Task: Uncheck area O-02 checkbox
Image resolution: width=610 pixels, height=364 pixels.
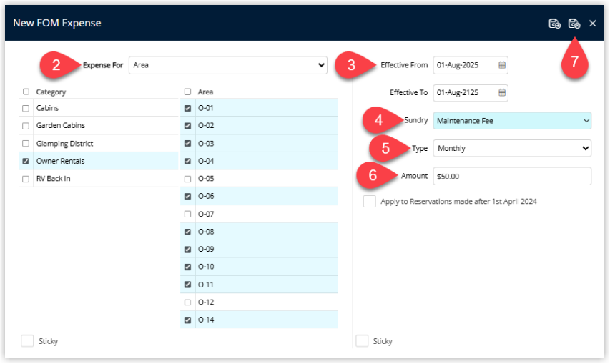Action: pos(187,126)
